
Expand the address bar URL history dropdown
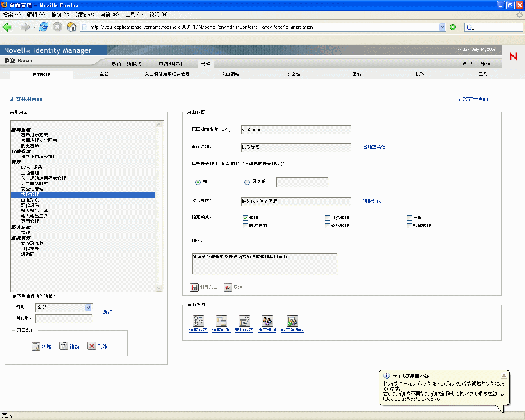pyautogui.click(x=442, y=27)
